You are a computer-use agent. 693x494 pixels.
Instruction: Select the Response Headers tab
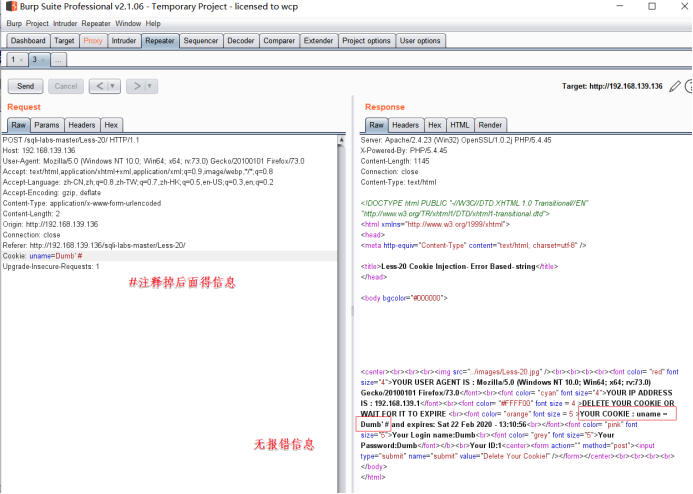(x=405, y=125)
